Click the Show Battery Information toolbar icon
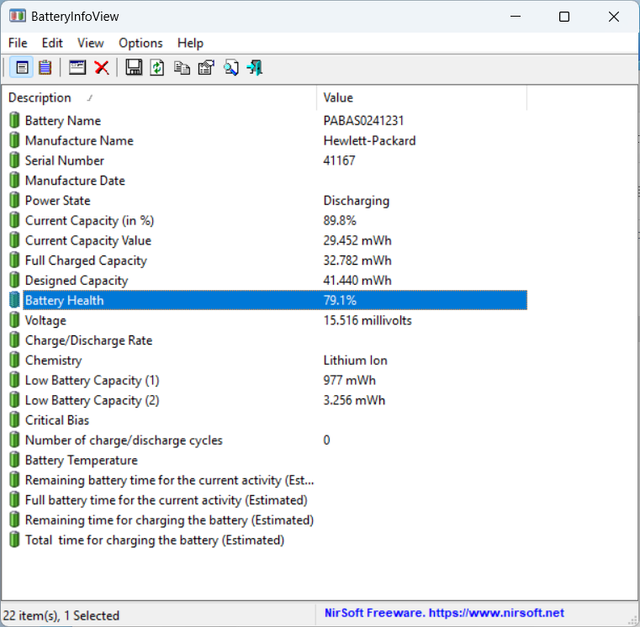Image resolution: width=640 pixels, height=627 pixels. click(20, 67)
